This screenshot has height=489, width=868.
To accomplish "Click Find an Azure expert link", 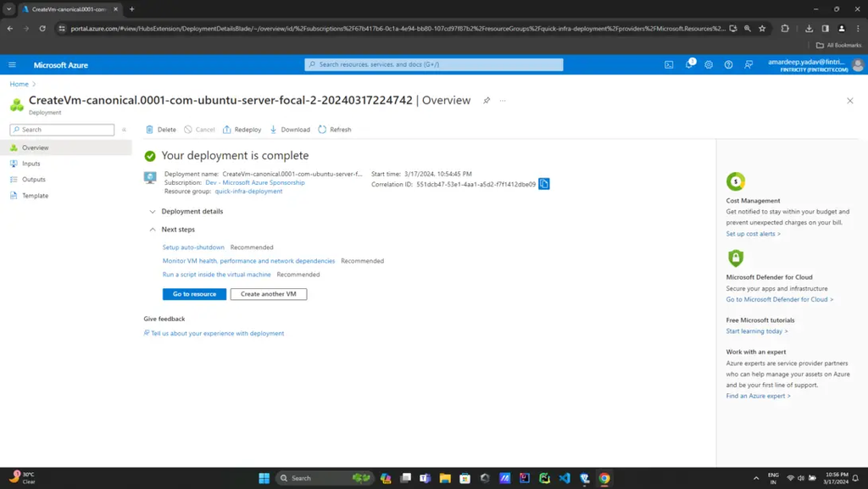I will point(758,396).
